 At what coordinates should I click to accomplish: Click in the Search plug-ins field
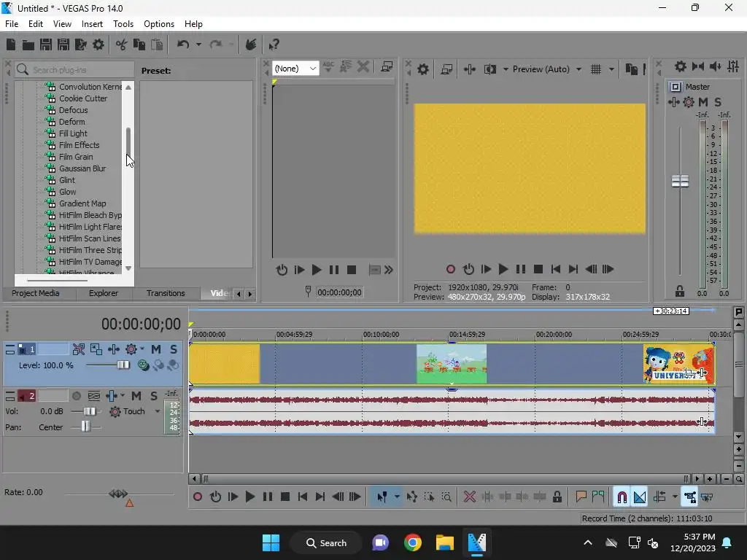(x=74, y=69)
